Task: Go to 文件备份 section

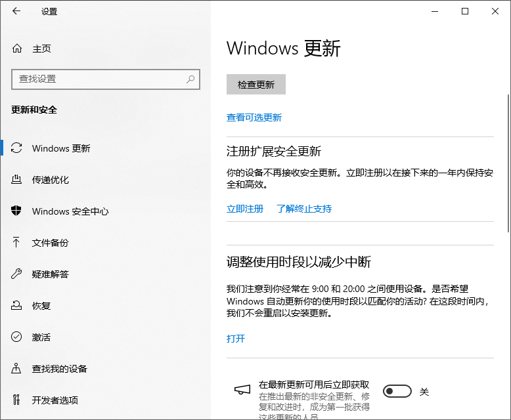Action: tap(105, 243)
